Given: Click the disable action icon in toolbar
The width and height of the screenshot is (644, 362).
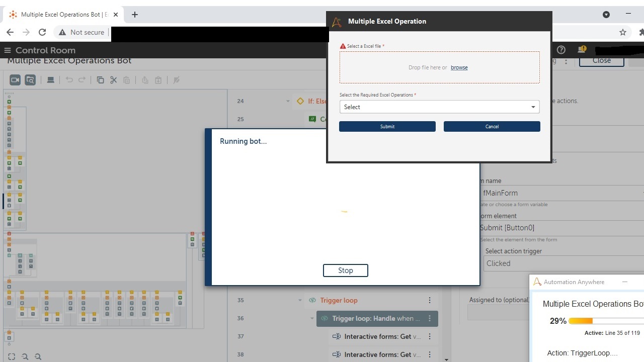Looking at the screenshot, I should click(177, 80).
